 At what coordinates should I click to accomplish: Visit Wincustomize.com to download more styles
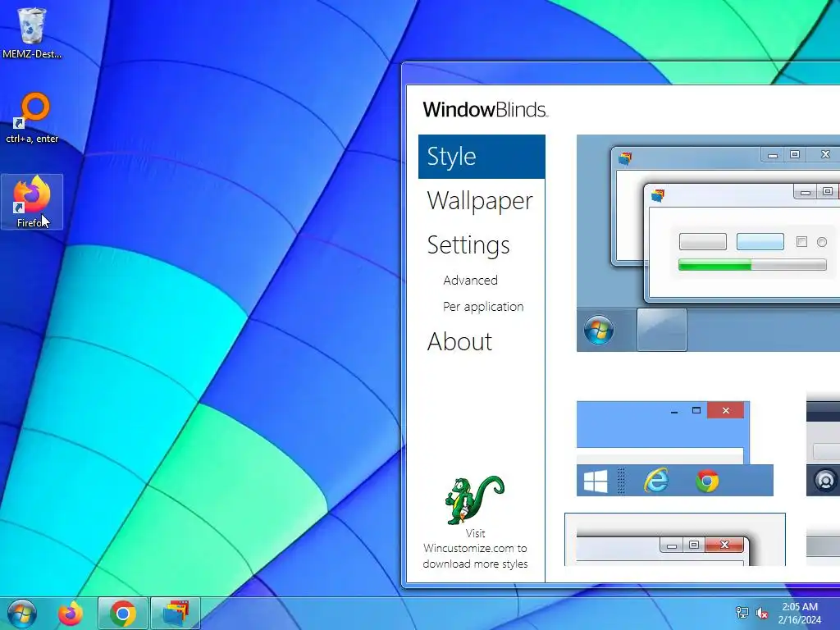pos(475,549)
